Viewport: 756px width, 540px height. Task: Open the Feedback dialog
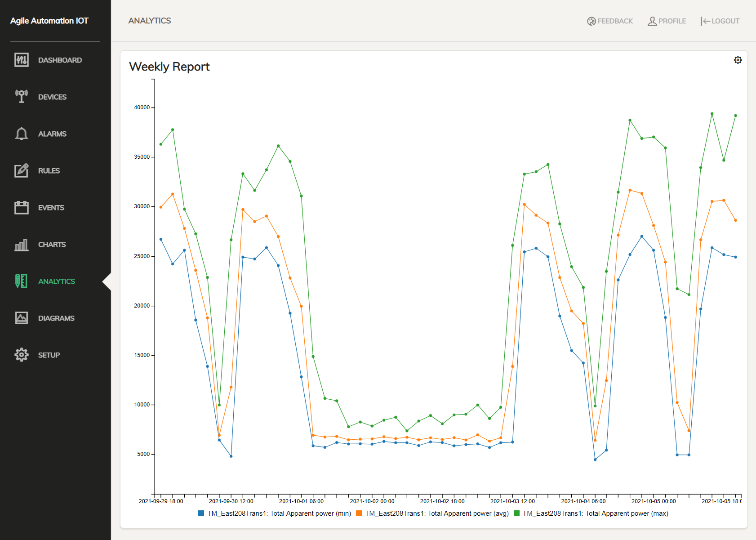[x=609, y=21]
